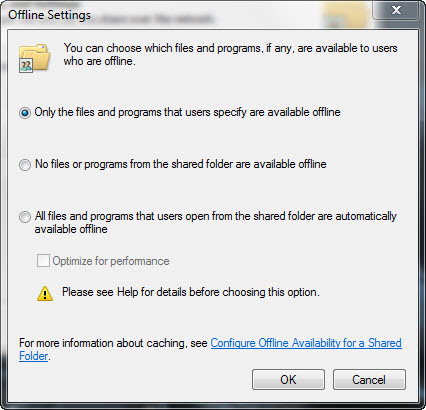Click the Offline Settings title bar text

click(x=49, y=15)
